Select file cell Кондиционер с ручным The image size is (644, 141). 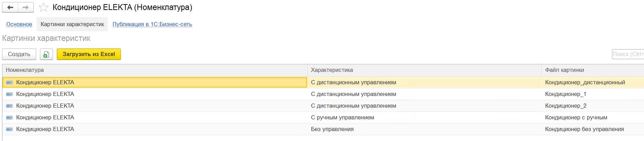click(x=593, y=118)
